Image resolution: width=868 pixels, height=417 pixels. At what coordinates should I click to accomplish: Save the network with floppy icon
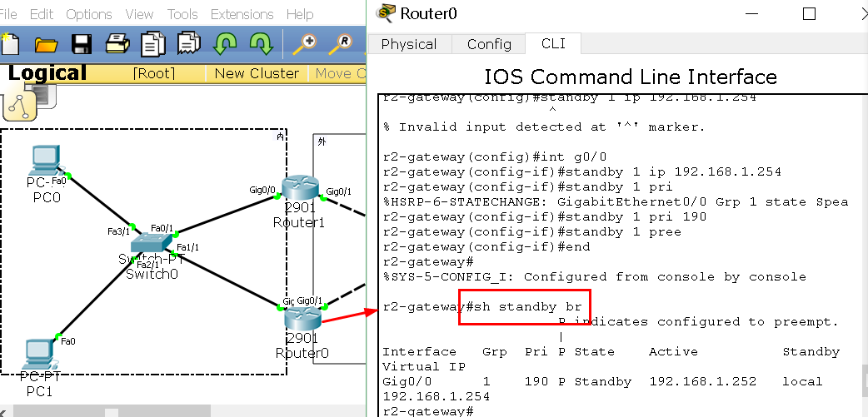pyautogui.click(x=82, y=44)
